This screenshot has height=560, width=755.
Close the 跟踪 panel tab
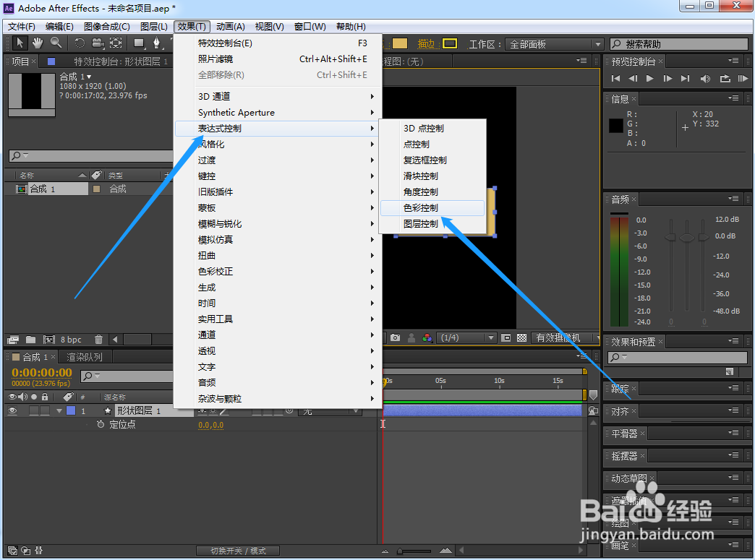coord(634,388)
